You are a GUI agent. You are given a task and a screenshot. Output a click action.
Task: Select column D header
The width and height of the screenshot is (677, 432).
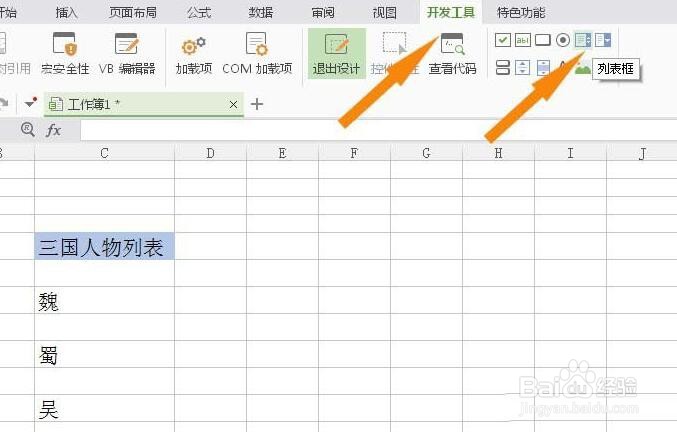pyautogui.click(x=210, y=153)
